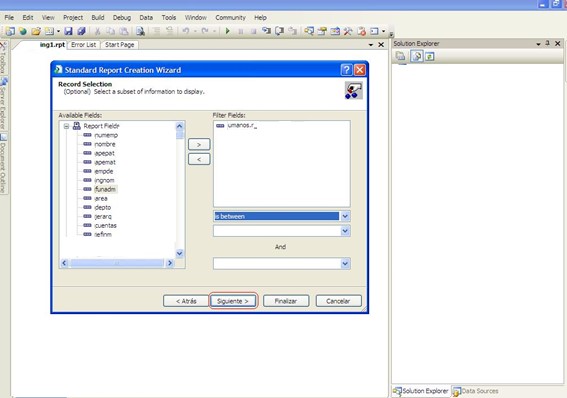
Task: Click the Break All pause icon
Action: point(240,31)
